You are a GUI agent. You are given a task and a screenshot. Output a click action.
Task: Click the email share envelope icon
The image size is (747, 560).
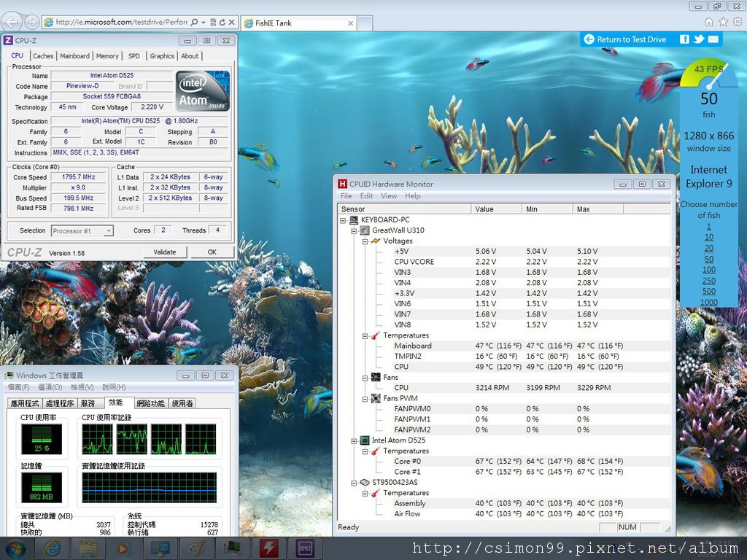click(x=713, y=39)
